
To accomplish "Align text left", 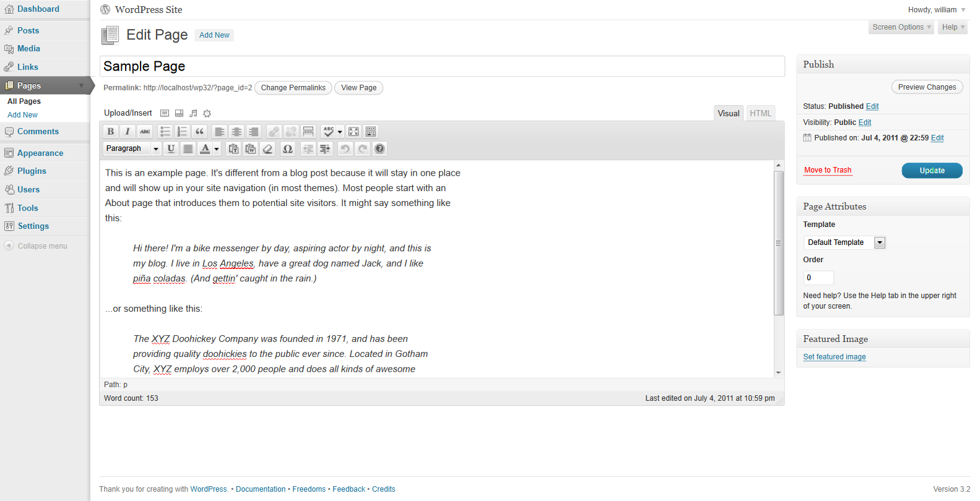I will coord(219,131).
